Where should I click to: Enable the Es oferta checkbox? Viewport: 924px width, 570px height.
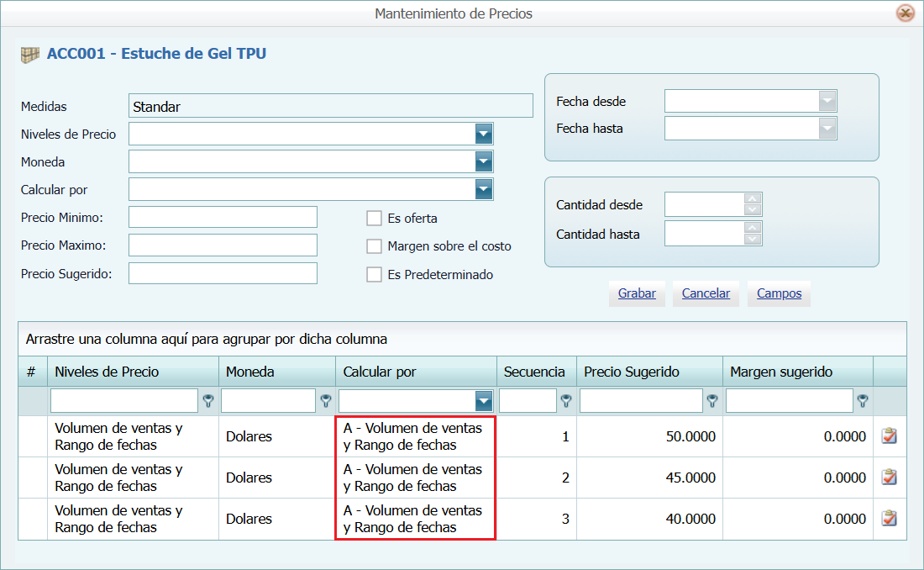(x=374, y=218)
